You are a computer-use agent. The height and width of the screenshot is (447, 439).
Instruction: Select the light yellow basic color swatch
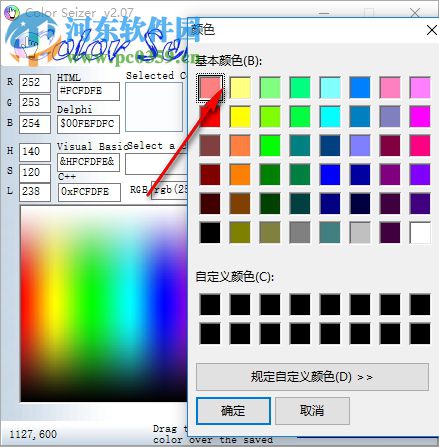[240, 88]
